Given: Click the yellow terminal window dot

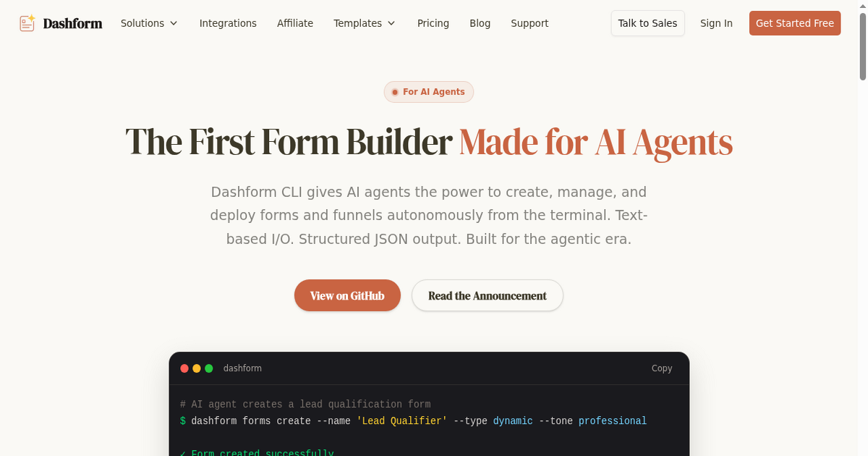Looking at the screenshot, I should [197, 368].
